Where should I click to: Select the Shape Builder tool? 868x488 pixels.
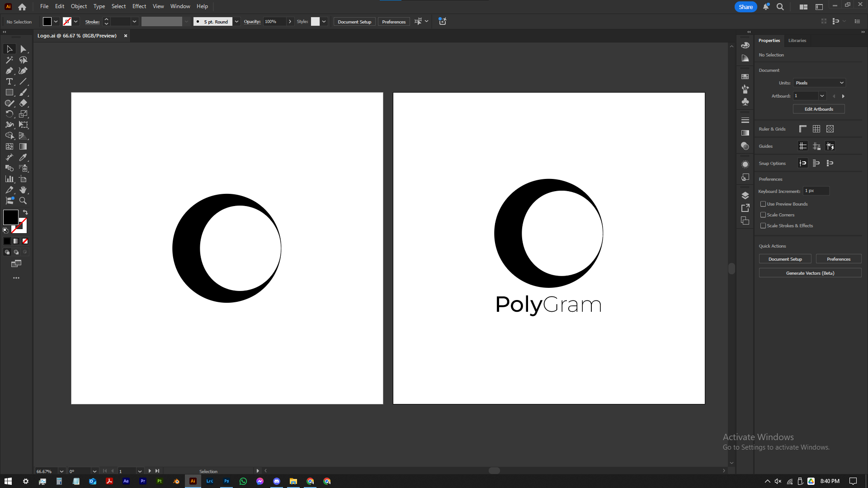(x=9, y=136)
